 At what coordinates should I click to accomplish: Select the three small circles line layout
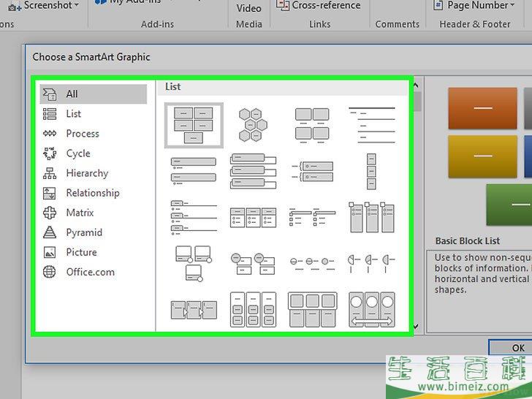pyautogui.click(x=312, y=264)
